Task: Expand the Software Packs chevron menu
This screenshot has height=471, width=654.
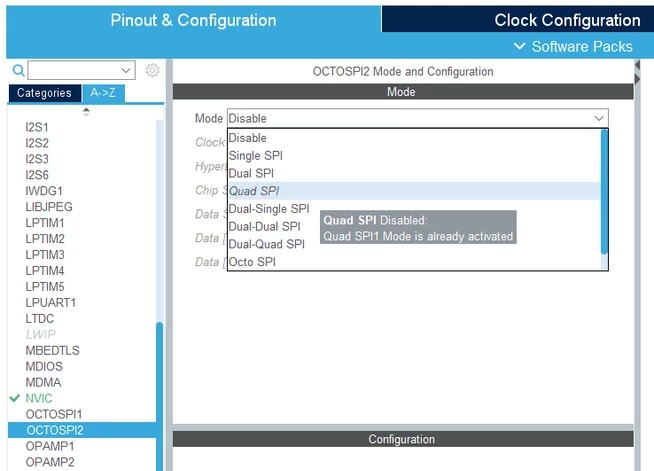Action: tap(519, 46)
